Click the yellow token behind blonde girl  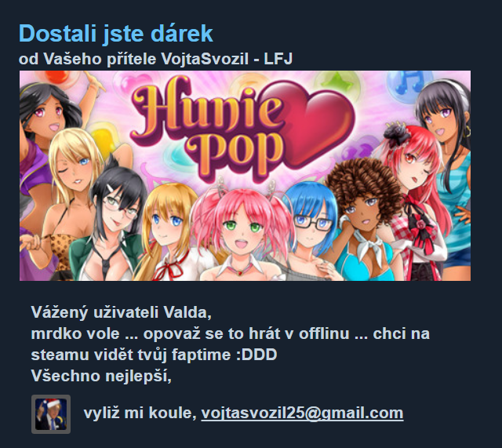[103, 138]
